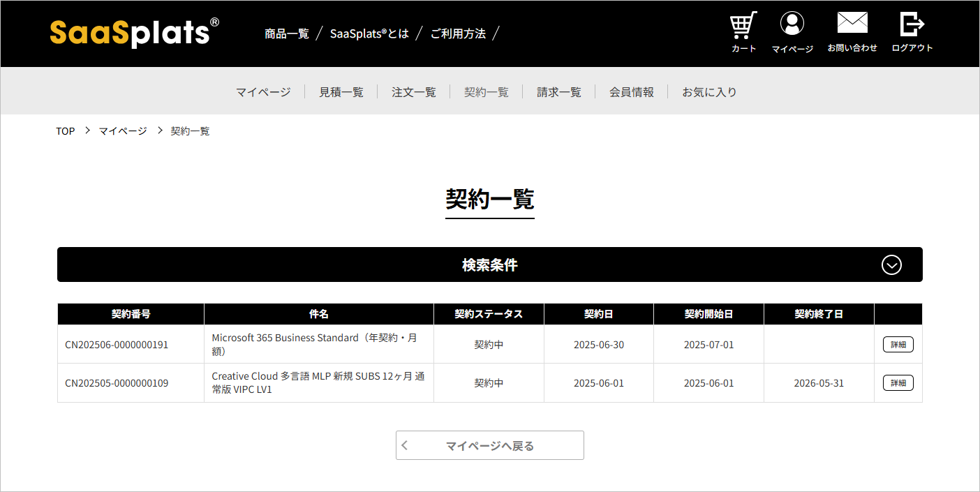Click contract end date 2026-05-31

[x=819, y=383]
